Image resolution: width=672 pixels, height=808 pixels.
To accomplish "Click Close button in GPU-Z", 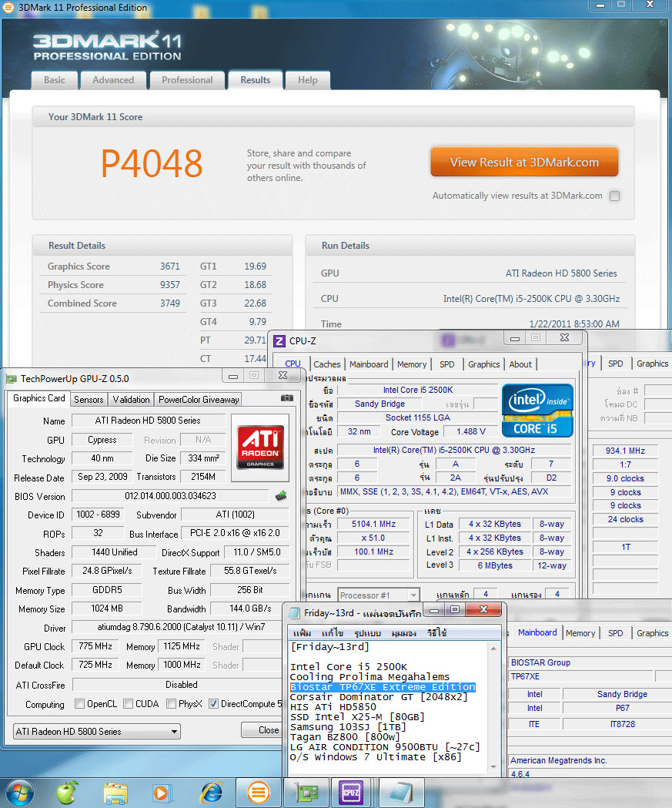I will click(x=269, y=730).
